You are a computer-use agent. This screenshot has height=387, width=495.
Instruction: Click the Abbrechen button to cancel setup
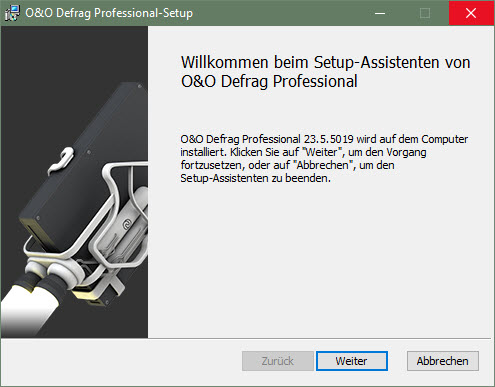443,361
